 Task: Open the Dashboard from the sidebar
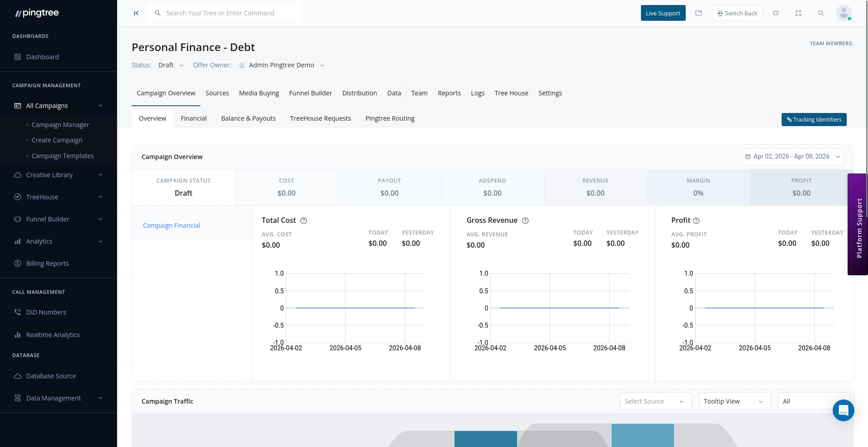tap(43, 56)
